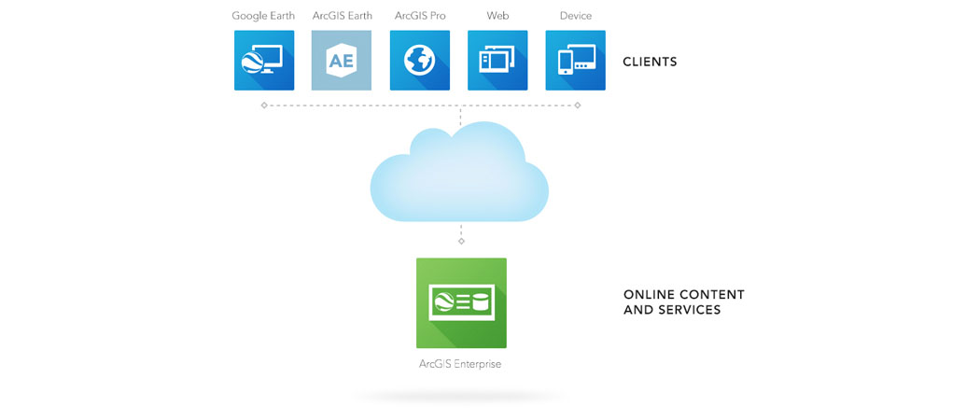Select the ArcGIS Earth AE icon
Image resolution: width=980 pixels, height=420 pixels.
[x=342, y=61]
